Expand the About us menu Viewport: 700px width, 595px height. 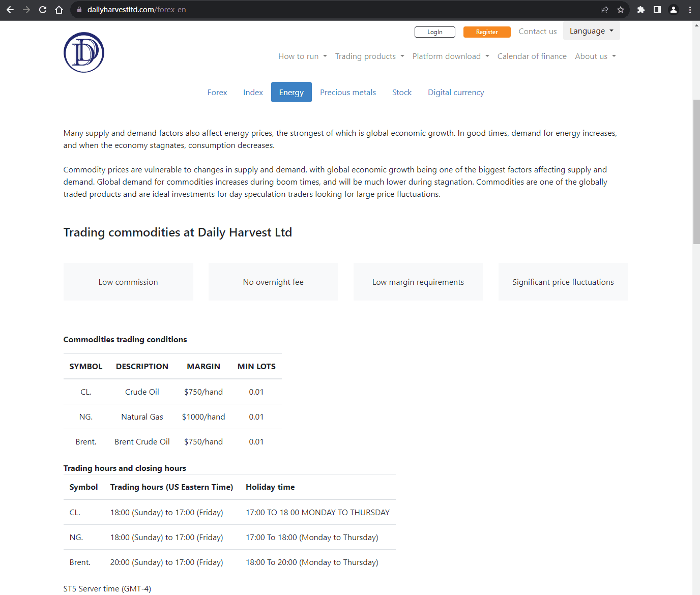(596, 56)
